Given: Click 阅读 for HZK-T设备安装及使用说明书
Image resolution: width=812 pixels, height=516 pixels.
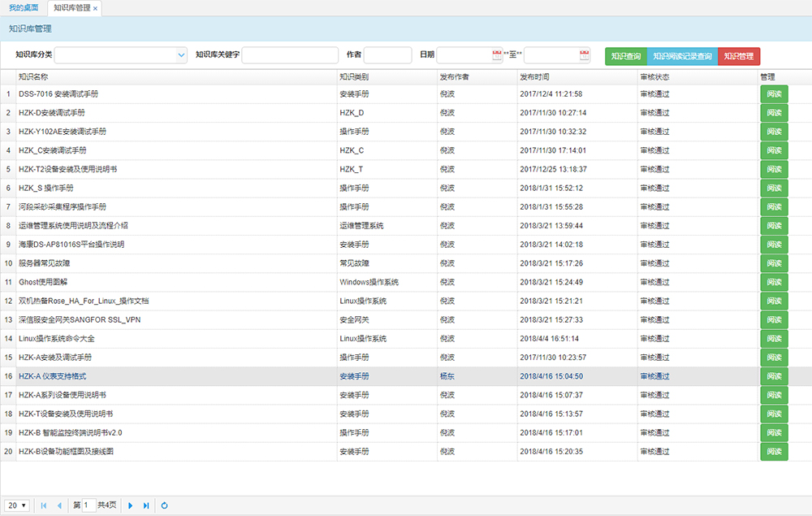Looking at the screenshot, I should [774, 414].
